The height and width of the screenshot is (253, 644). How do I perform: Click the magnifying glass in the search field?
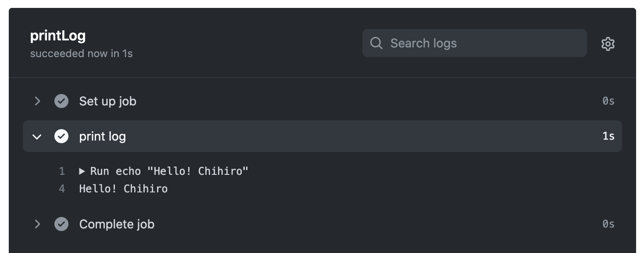pyautogui.click(x=376, y=43)
